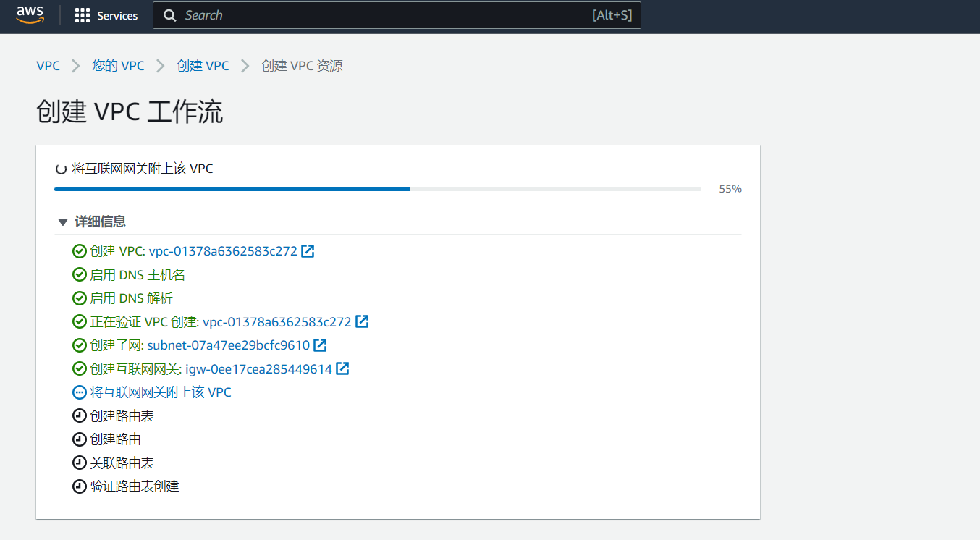
Task: Click pending clock icon on 创建路由表
Action: pyautogui.click(x=80, y=416)
